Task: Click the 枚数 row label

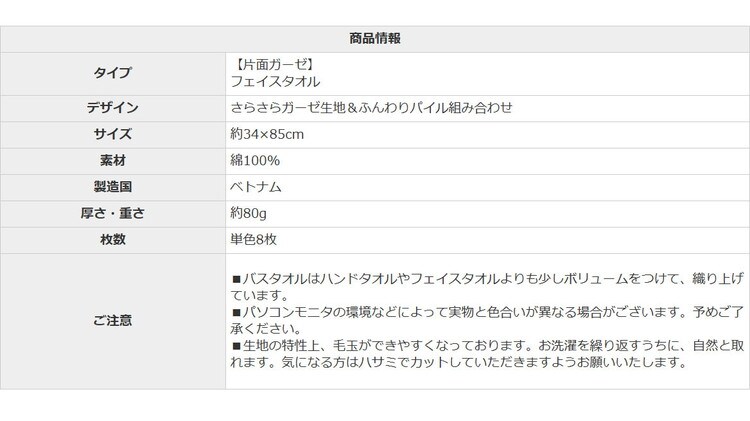Action: pos(112,238)
